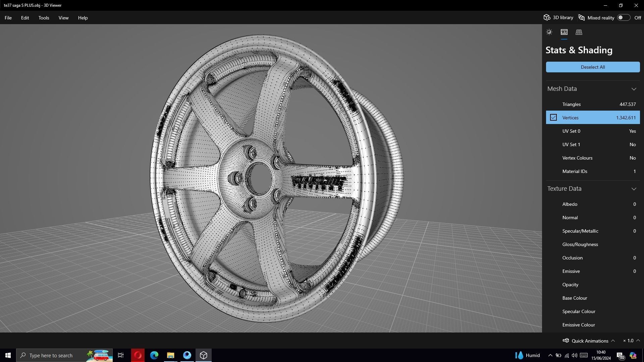The width and height of the screenshot is (644, 362).
Task: Select the Specular Colour row
Action: [x=593, y=311]
